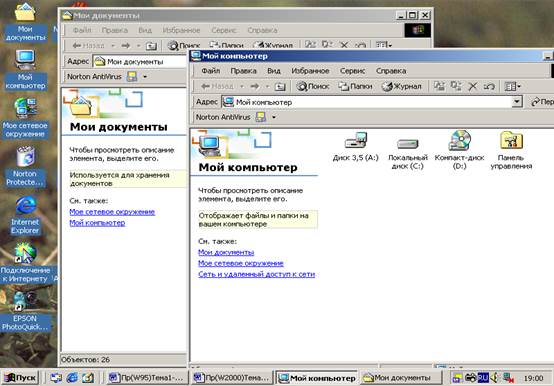
Task: Open the Справка menu in Мой компьютер
Action: (391, 71)
